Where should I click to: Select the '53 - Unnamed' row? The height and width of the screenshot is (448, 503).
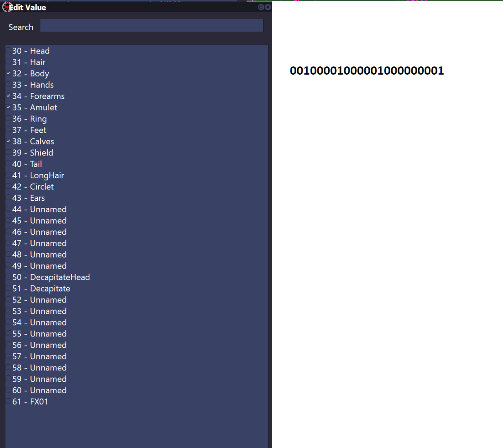(x=39, y=311)
